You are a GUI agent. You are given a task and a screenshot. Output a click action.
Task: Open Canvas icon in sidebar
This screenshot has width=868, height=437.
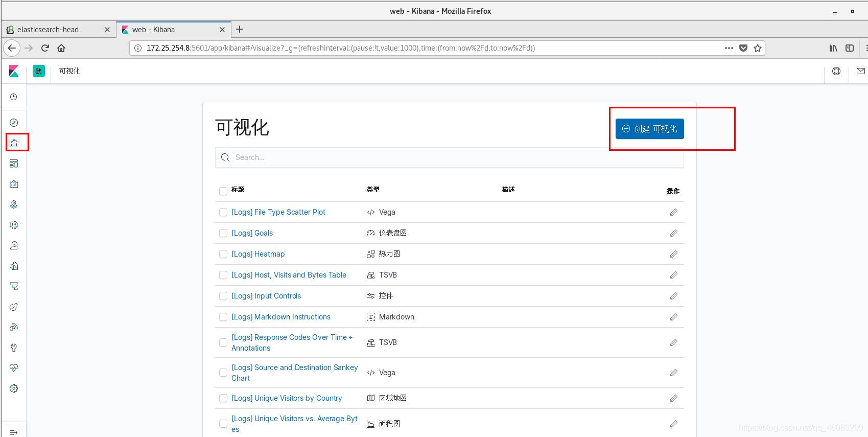tap(14, 184)
